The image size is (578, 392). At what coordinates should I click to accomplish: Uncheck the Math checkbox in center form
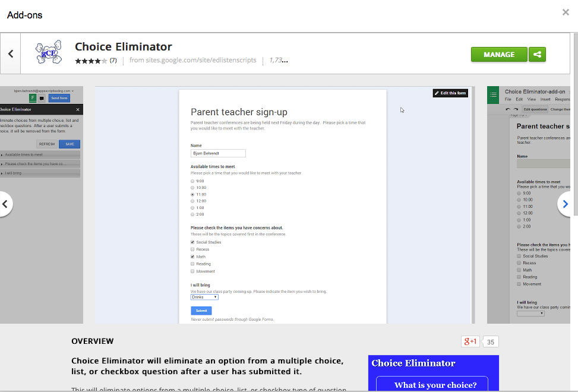(x=192, y=257)
